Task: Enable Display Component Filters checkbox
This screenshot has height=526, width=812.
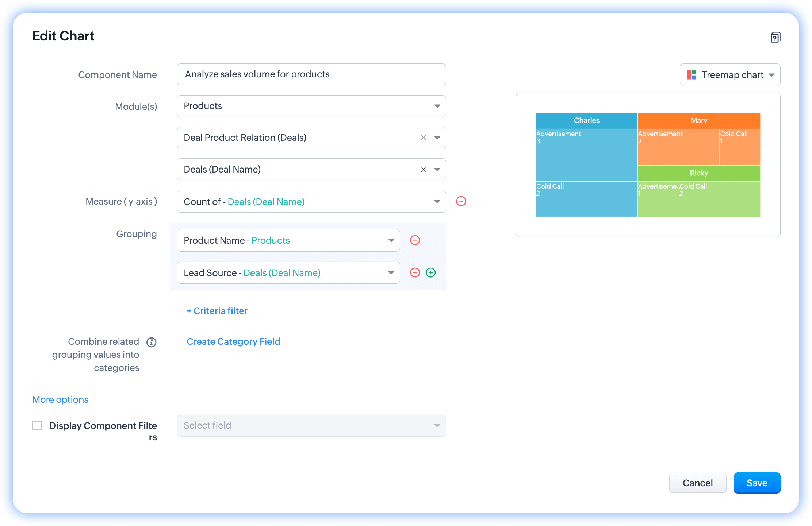Action: pyautogui.click(x=37, y=425)
